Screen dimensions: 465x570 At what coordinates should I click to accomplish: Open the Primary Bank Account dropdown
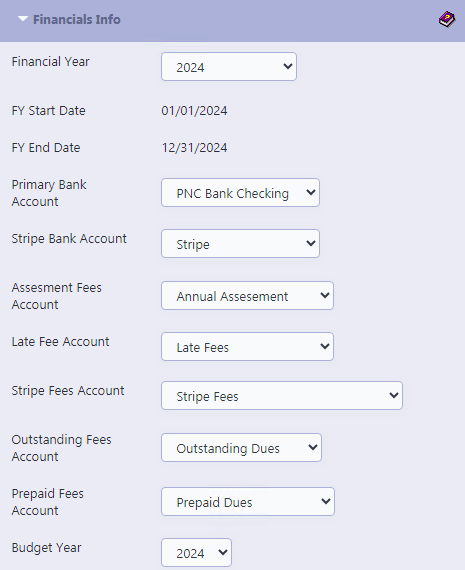(240, 193)
